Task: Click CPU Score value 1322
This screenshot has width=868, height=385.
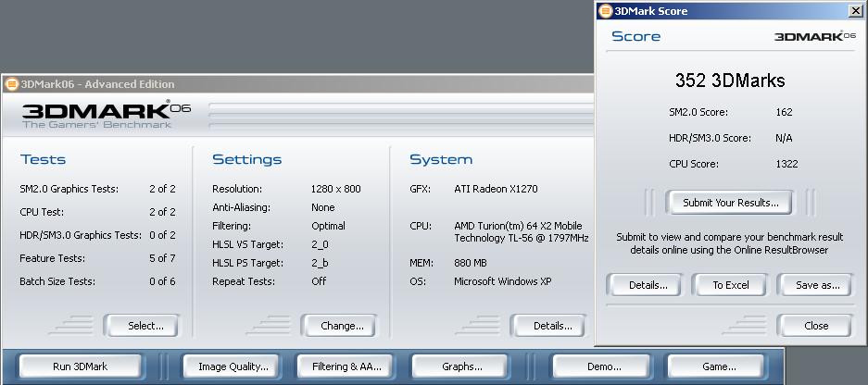Action: coord(786,165)
